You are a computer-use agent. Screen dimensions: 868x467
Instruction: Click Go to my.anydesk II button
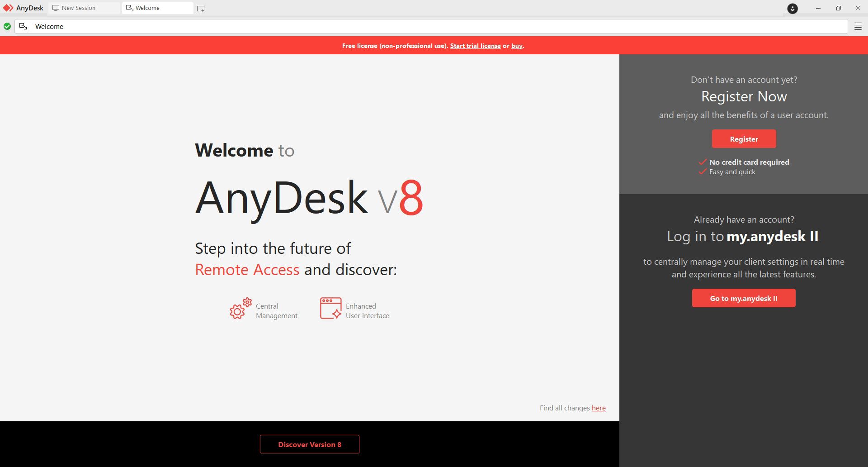(x=744, y=298)
